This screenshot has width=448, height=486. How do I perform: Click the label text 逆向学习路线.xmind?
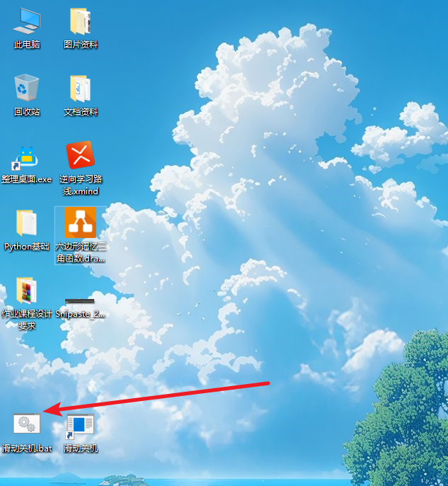tap(81, 185)
